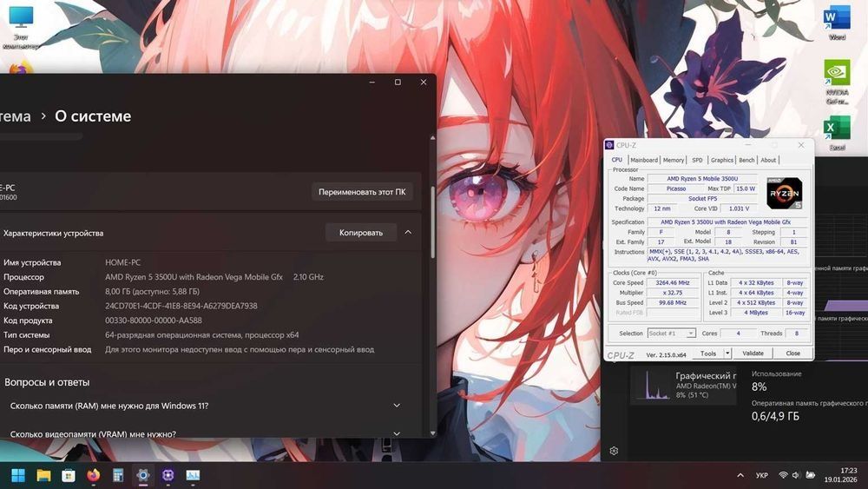Open Task Manager from the taskbar

coord(193,475)
